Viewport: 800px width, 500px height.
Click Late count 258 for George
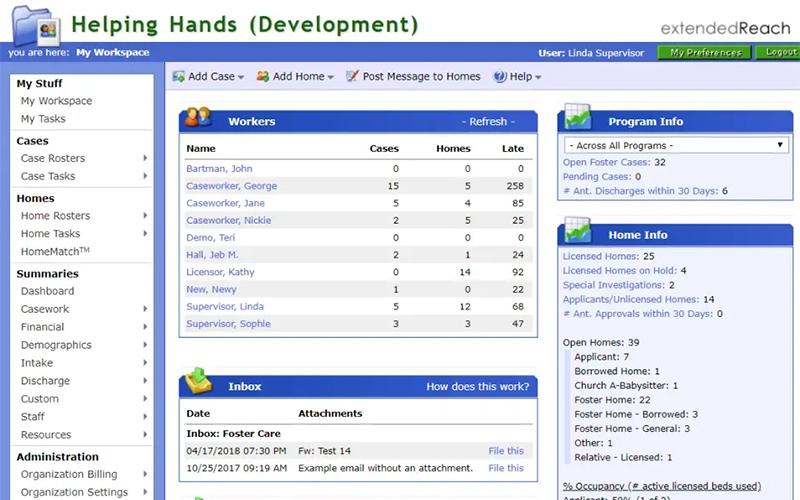[515, 186]
